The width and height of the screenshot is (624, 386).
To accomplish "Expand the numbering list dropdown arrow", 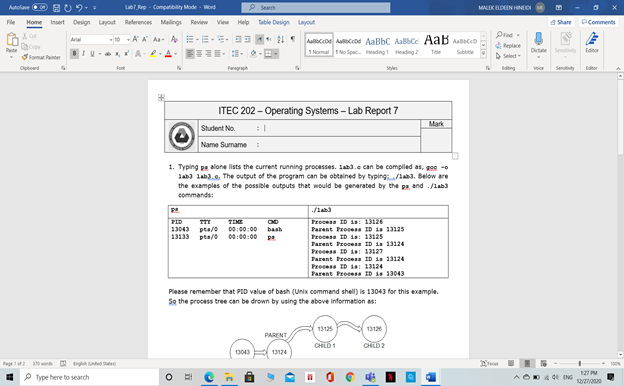I will coord(213,39).
